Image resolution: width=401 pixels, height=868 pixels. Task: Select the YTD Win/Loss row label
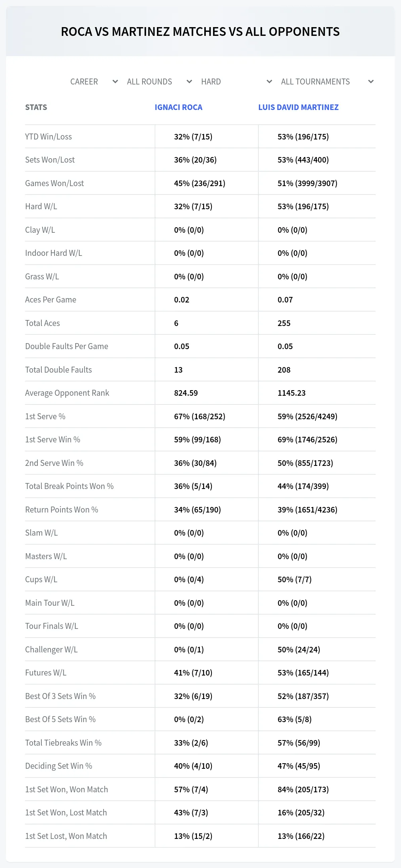coord(49,137)
